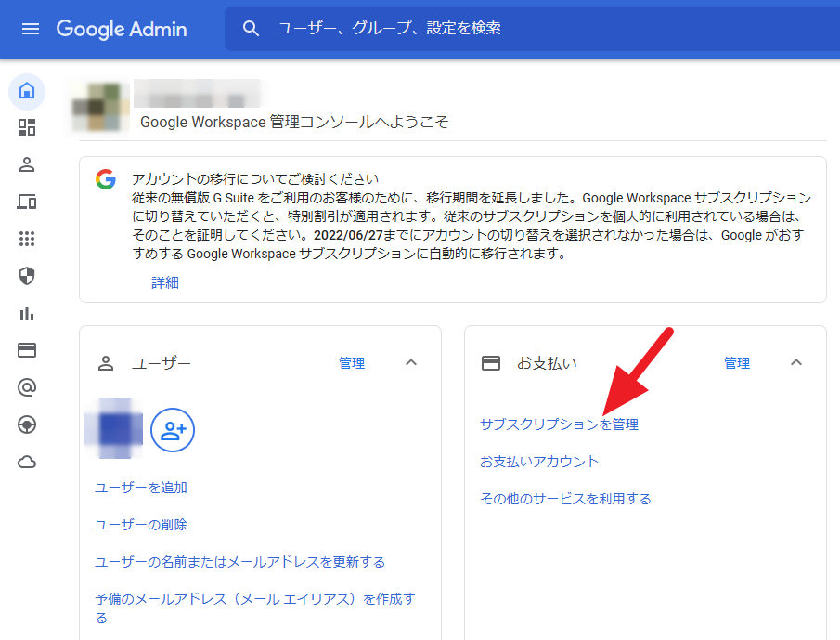Open the Dashboard sidebar icon
Image resolution: width=840 pixels, height=640 pixels.
click(x=27, y=127)
